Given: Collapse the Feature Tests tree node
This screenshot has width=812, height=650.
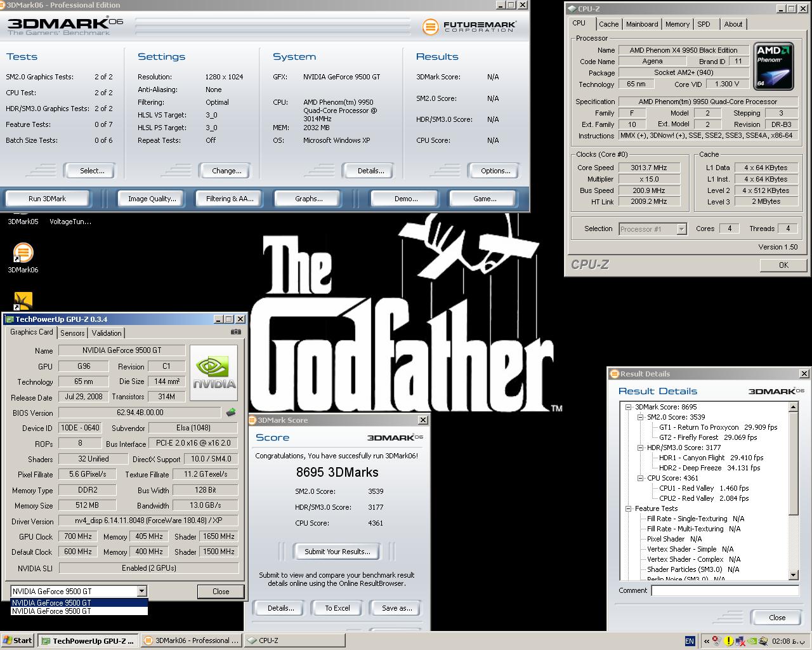Looking at the screenshot, I should pyautogui.click(x=628, y=508).
